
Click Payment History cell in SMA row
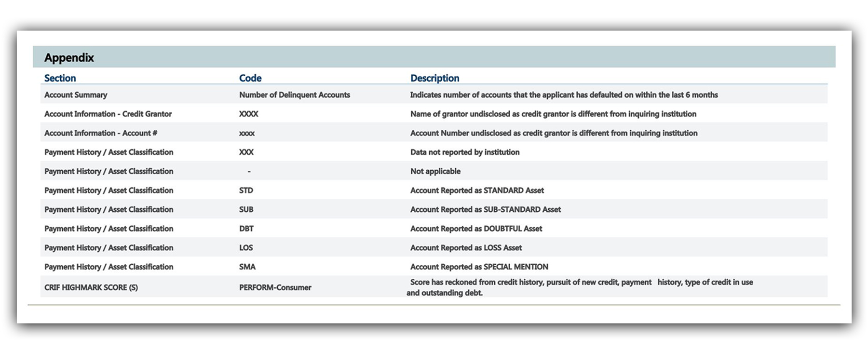pos(108,267)
